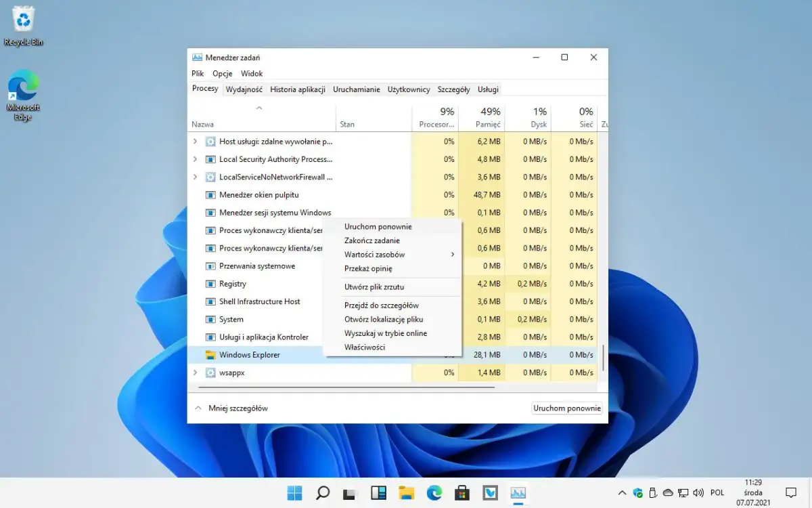The width and height of the screenshot is (812, 508).
Task: Open Windows Search from the taskbar
Action: point(323,492)
